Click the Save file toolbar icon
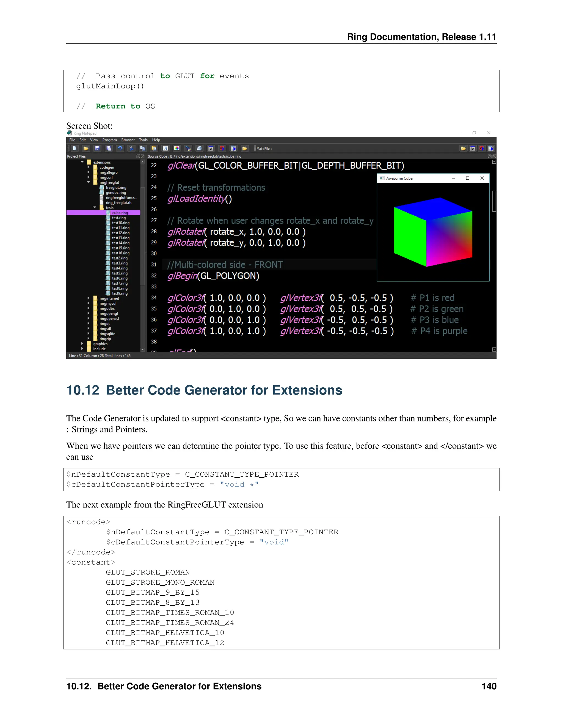Image resolution: width=563 pixels, height=728 pixels. (x=97, y=148)
